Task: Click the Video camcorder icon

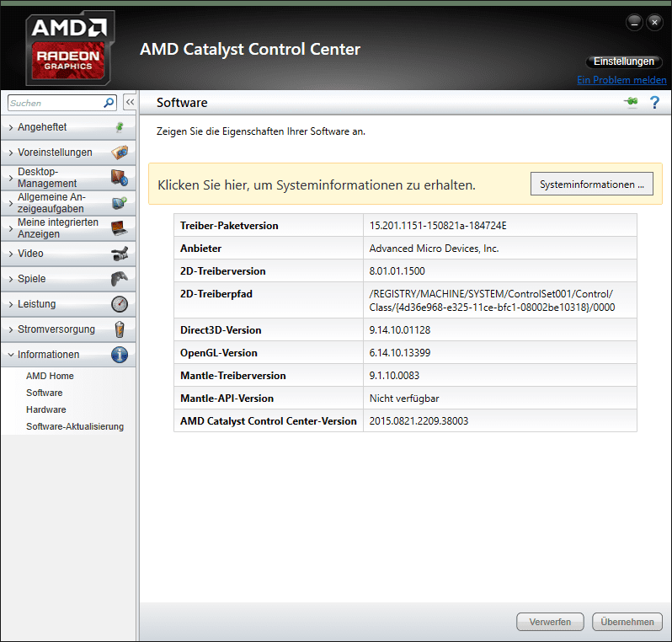Action: click(120, 254)
